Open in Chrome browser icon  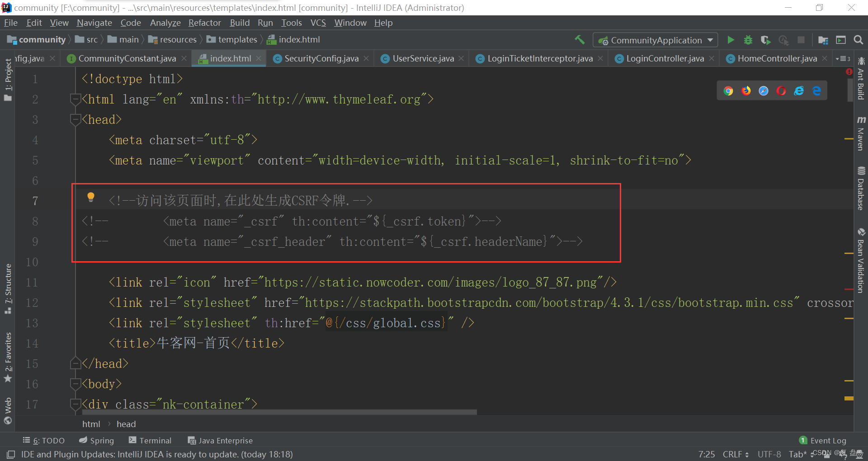tap(728, 91)
